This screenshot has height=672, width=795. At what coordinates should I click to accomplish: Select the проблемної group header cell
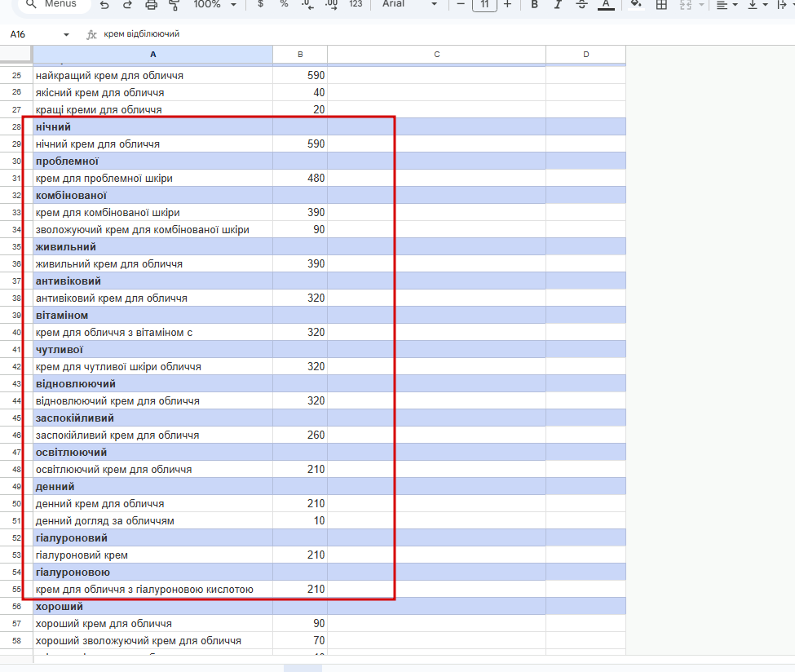tap(152, 161)
